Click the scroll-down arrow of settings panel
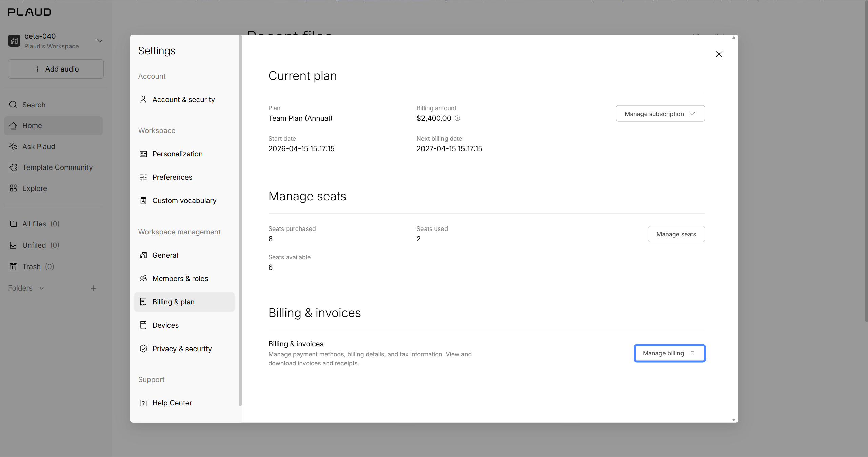 click(734, 420)
